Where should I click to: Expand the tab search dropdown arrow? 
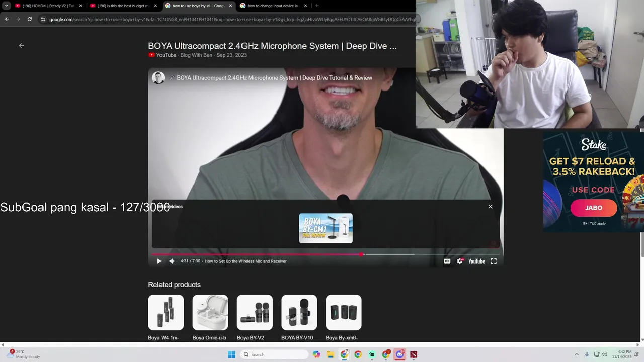(6, 6)
